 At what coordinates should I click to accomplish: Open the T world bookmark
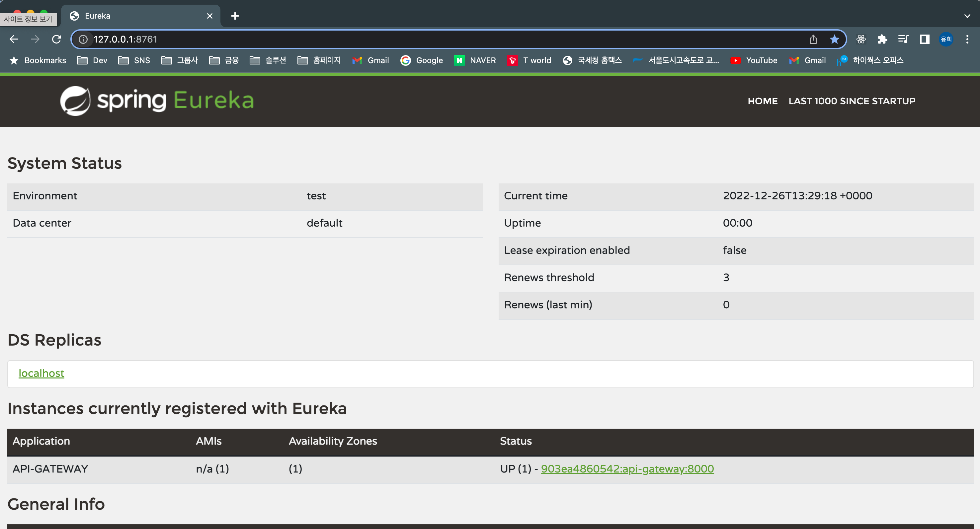click(x=529, y=60)
